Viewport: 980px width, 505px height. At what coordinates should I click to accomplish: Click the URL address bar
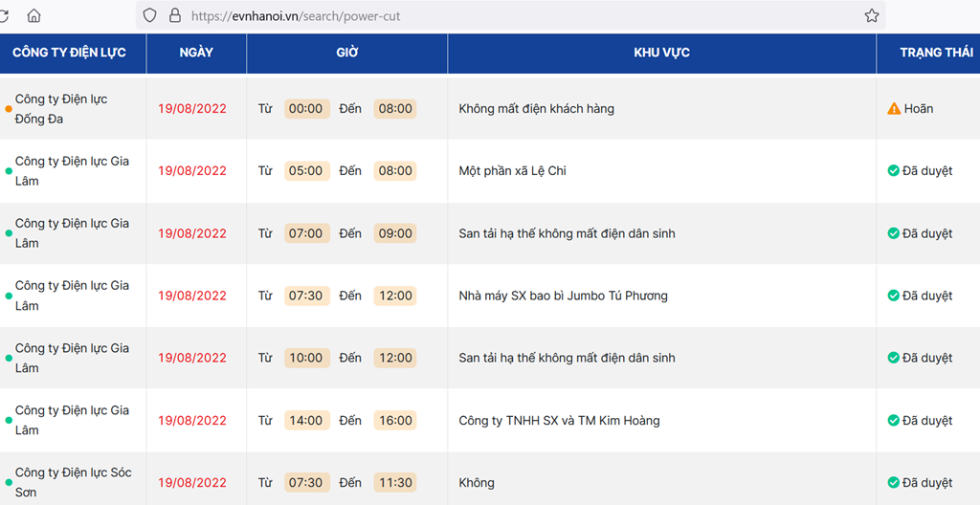(x=500, y=15)
